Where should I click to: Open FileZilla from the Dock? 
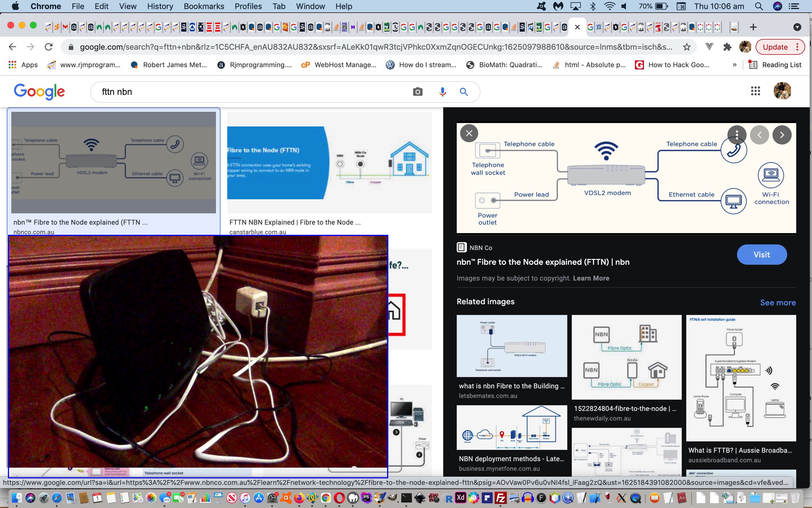pos(501,498)
